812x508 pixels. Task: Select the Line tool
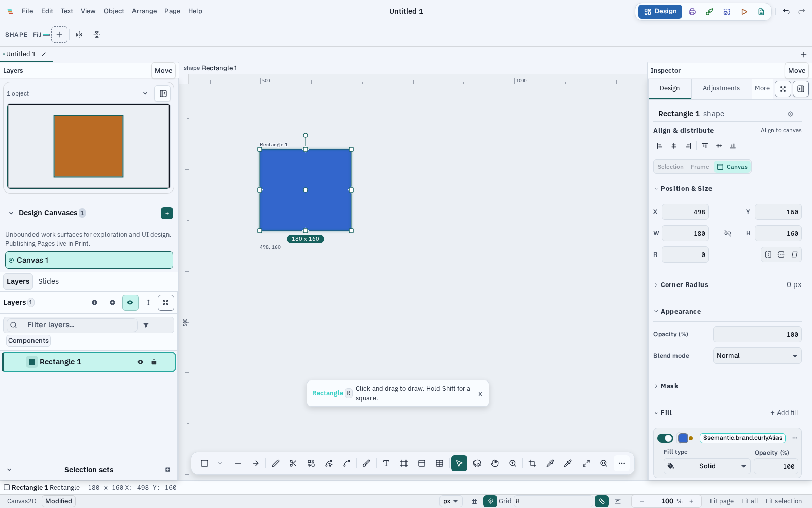click(238, 463)
